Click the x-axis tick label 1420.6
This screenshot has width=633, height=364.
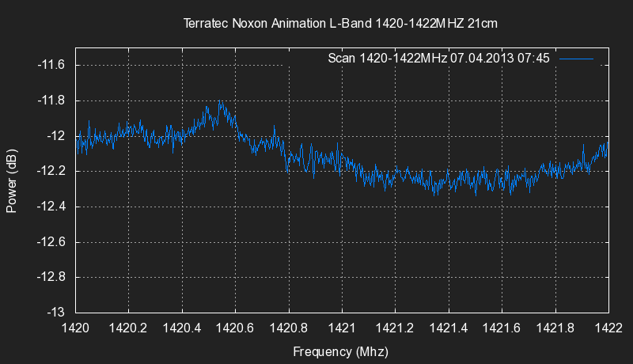point(235,328)
